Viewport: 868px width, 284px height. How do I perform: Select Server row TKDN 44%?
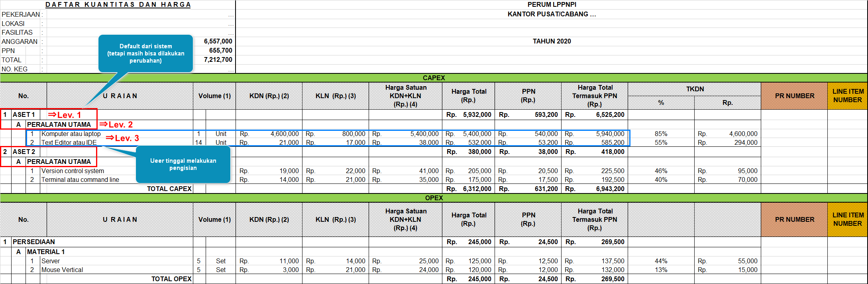click(x=661, y=261)
